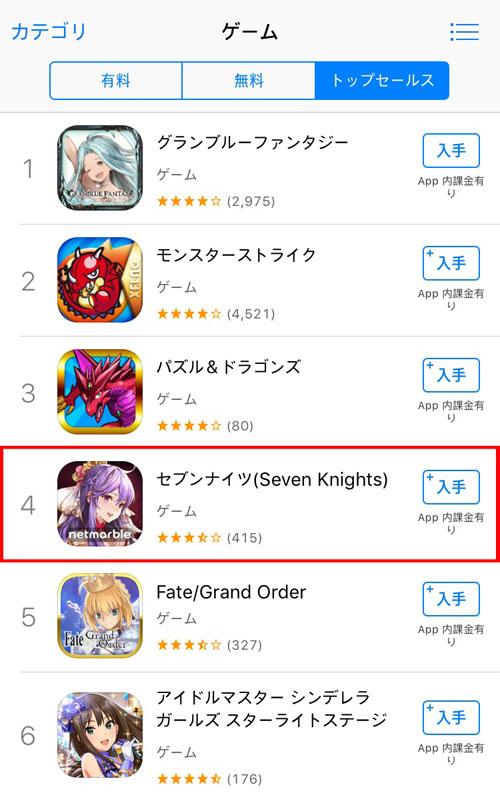Get グランブルーファンタジー with 入手 button
Viewport: 500px width, 797px height.
click(451, 150)
